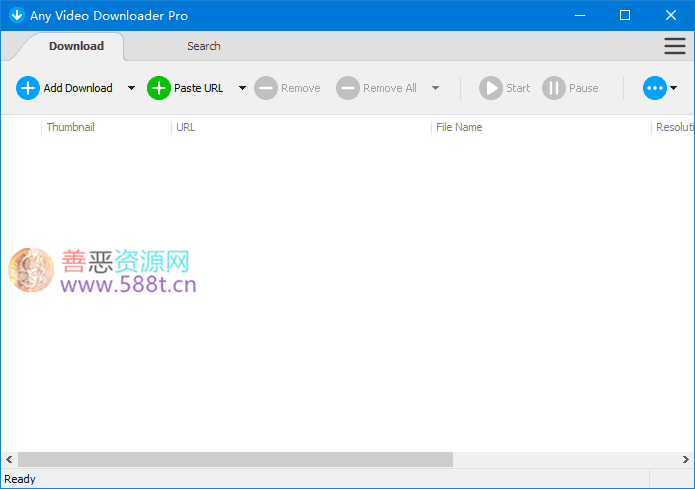Click the Ready status bar text

point(20,479)
